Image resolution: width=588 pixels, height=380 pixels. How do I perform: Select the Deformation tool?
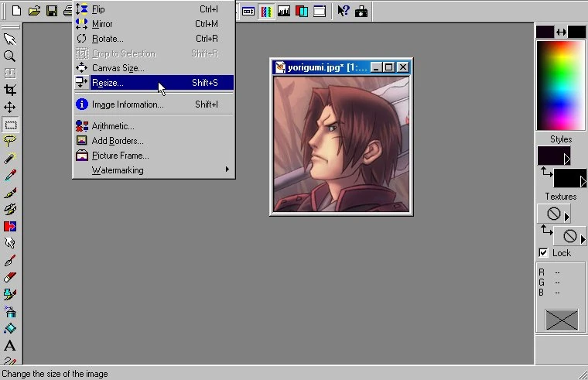(10, 74)
